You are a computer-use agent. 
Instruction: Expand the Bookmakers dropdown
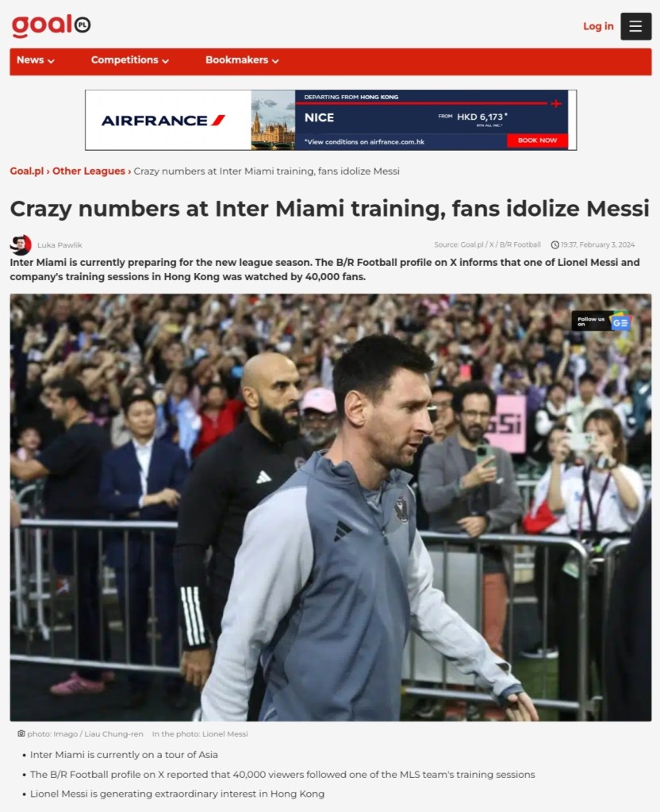[242, 60]
